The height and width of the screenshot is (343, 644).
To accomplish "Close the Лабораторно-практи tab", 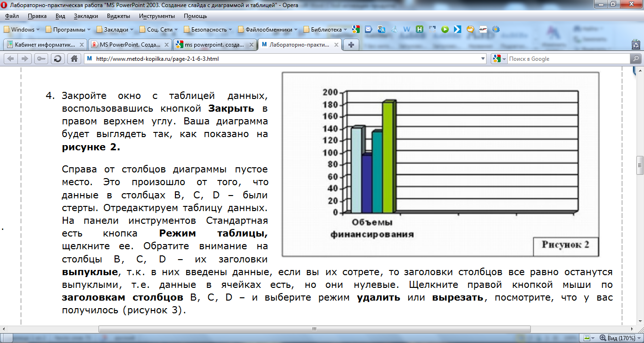I will 336,45.
